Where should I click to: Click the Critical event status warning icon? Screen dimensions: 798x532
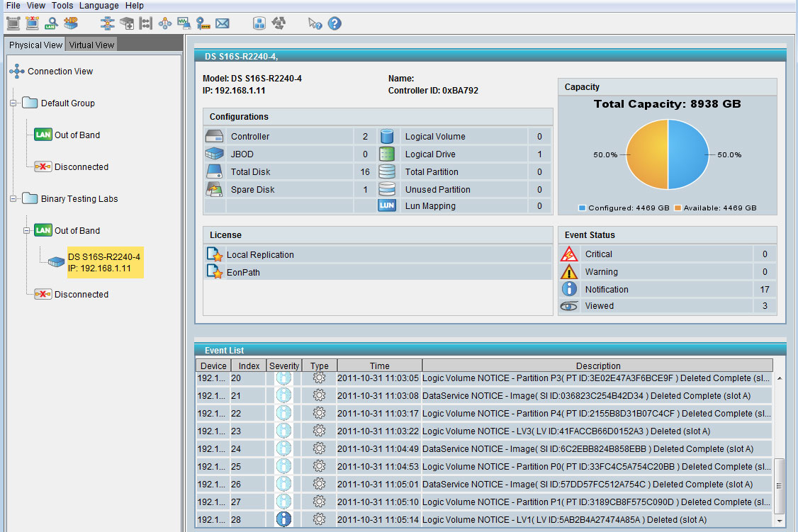(x=569, y=254)
